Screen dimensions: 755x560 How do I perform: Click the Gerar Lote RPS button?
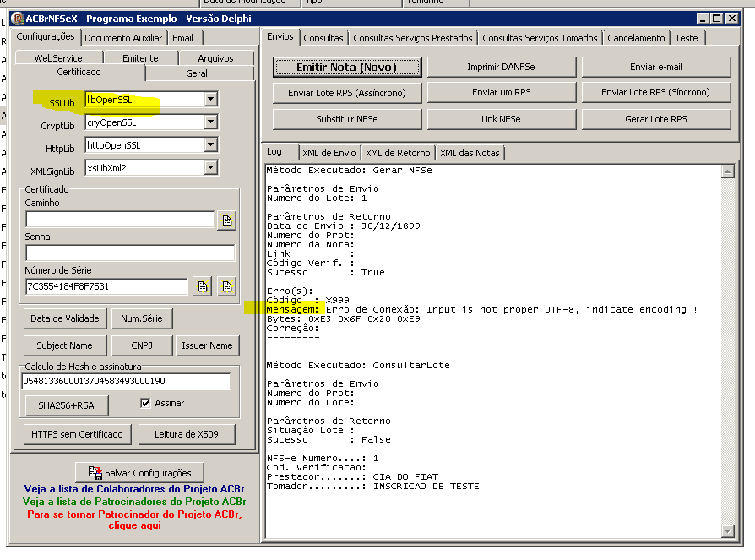(x=656, y=119)
